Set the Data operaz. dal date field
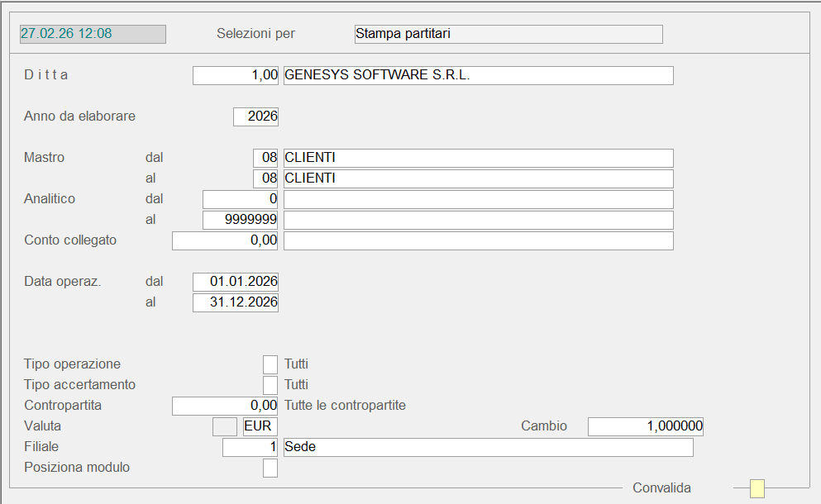821x504 pixels. coord(236,282)
